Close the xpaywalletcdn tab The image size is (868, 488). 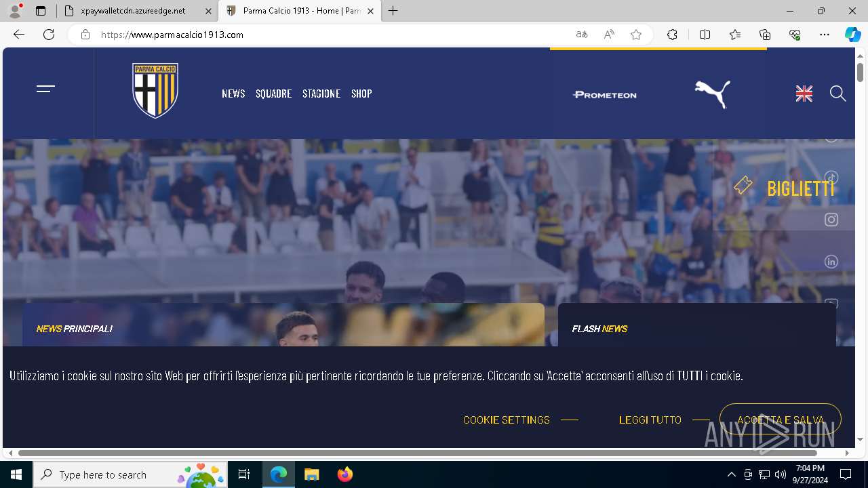coord(208,11)
